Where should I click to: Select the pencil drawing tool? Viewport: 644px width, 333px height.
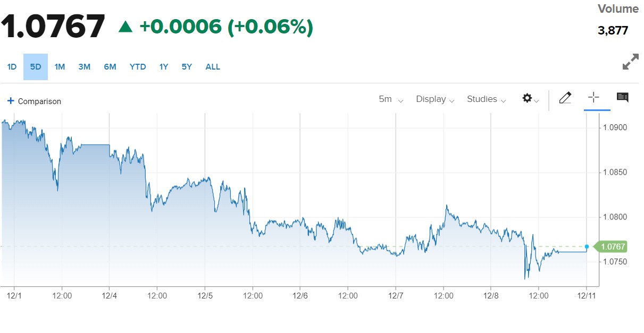click(565, 98)
